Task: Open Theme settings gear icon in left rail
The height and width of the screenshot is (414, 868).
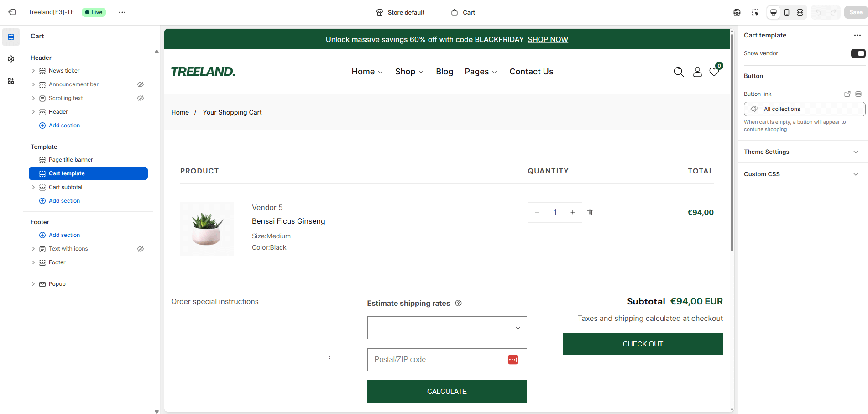Action: (x=11, y=59)
